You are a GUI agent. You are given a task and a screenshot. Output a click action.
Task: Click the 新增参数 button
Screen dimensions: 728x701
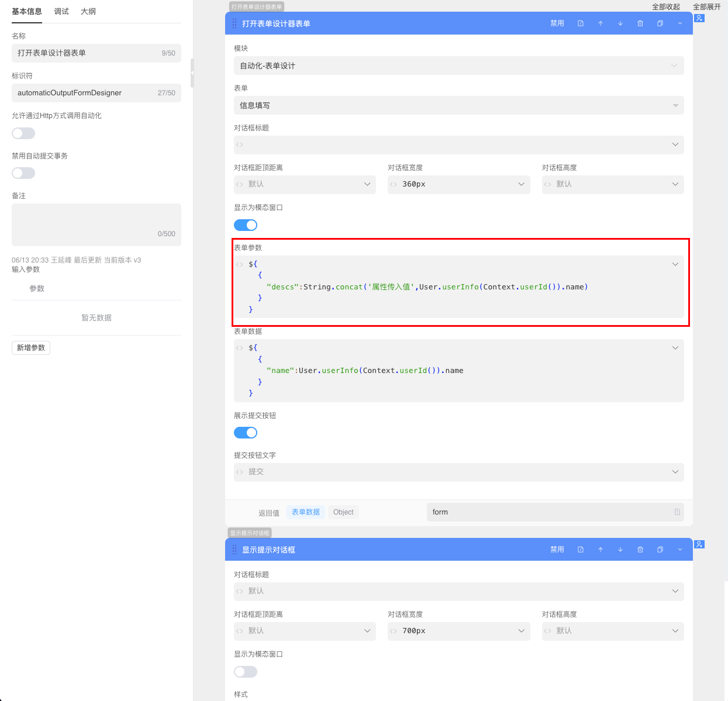click(x=31, y=348)
